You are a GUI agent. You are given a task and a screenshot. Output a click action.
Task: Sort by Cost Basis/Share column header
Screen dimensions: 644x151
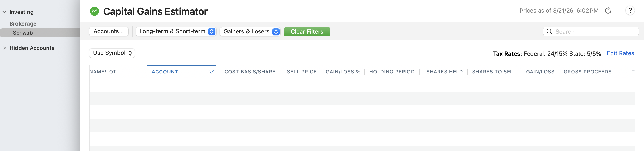250,72
